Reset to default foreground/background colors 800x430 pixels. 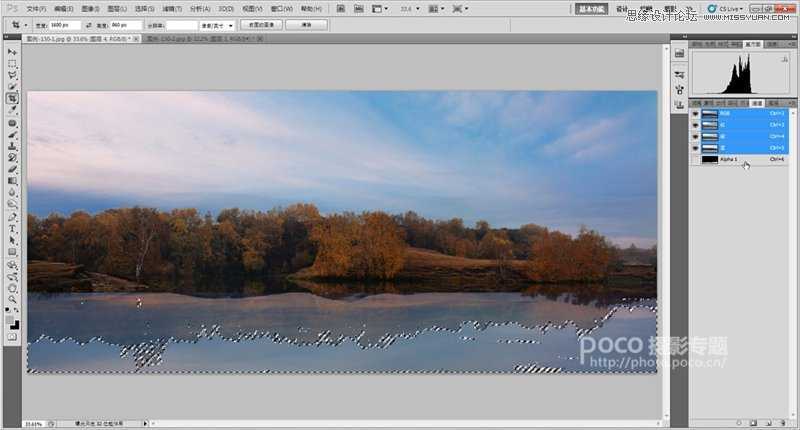[8, 310]
